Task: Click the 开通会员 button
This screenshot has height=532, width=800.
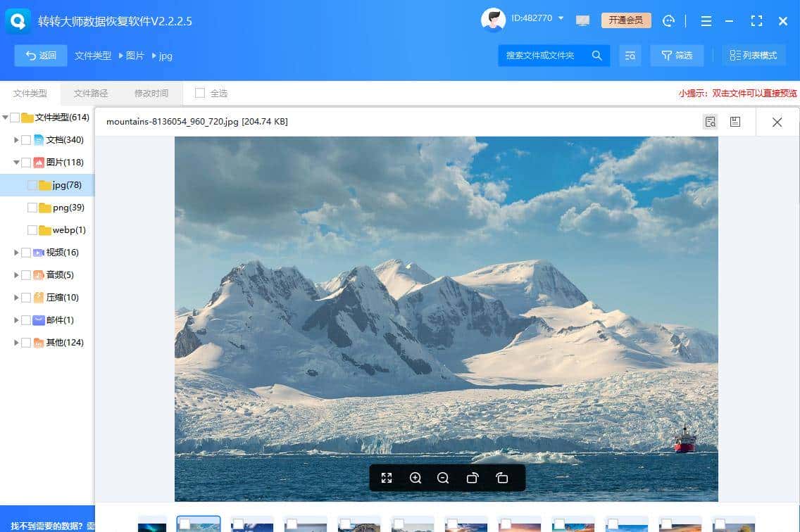Action: tap(625, 20)
